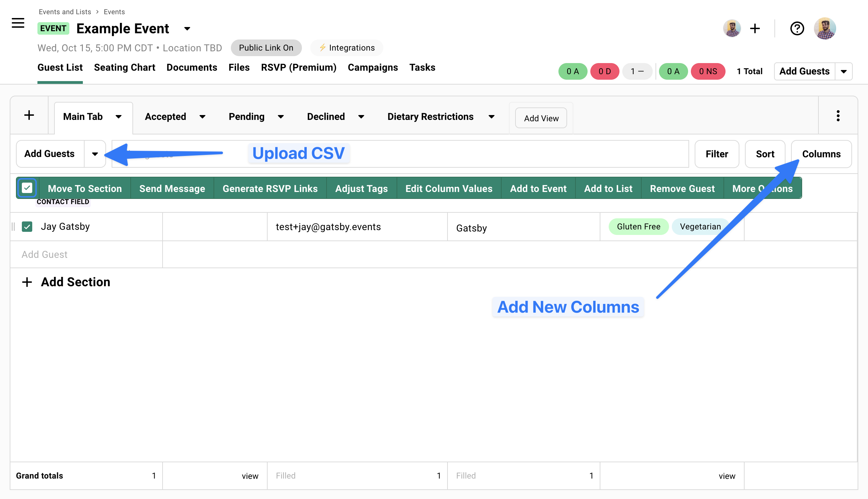Click the plus icon for Add Section
868x499 pixels.
click(27, 282)
